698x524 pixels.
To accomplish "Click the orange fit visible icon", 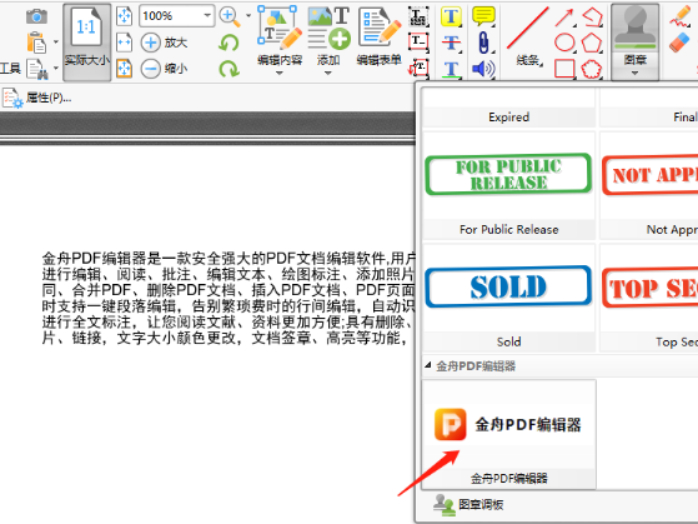I will [124, 69].
